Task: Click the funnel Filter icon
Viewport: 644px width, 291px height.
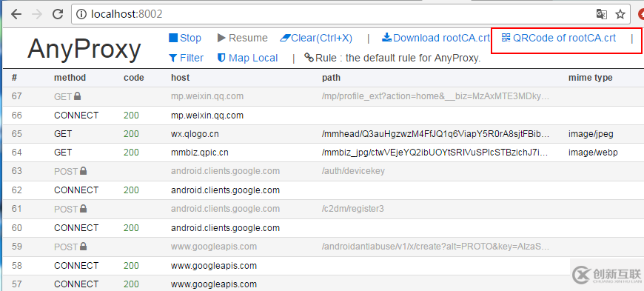Action: click(173, 58)
